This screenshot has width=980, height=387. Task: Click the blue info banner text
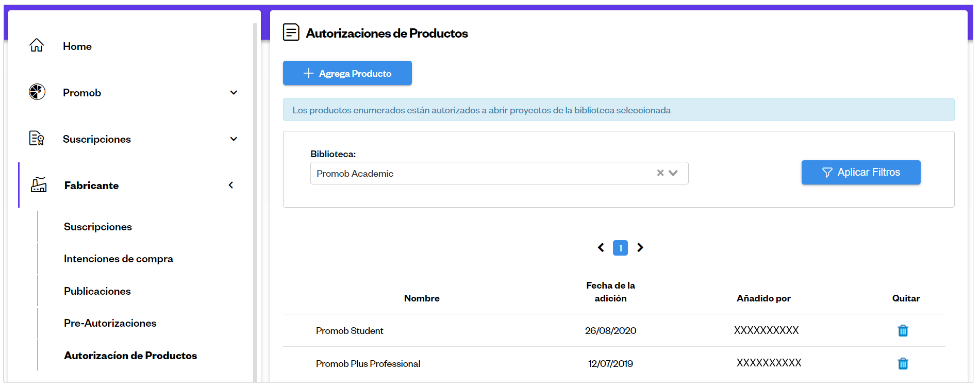(481, 110)
